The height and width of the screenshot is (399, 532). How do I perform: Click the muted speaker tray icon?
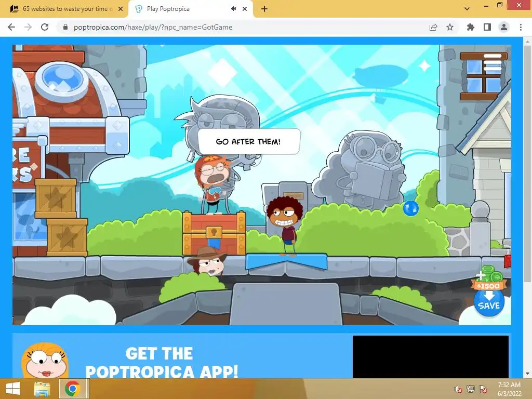coord(458,389)
